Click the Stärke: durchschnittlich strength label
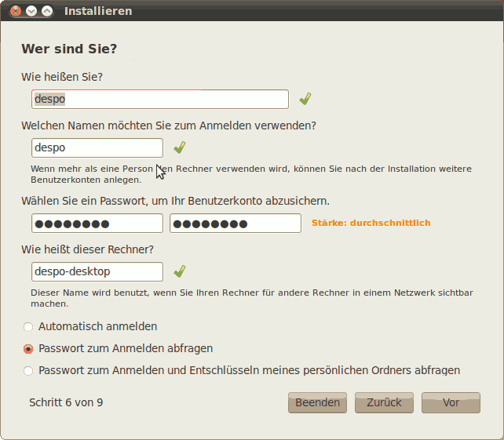504x440 pixels. pyautogui.click(x=371, y=223)
